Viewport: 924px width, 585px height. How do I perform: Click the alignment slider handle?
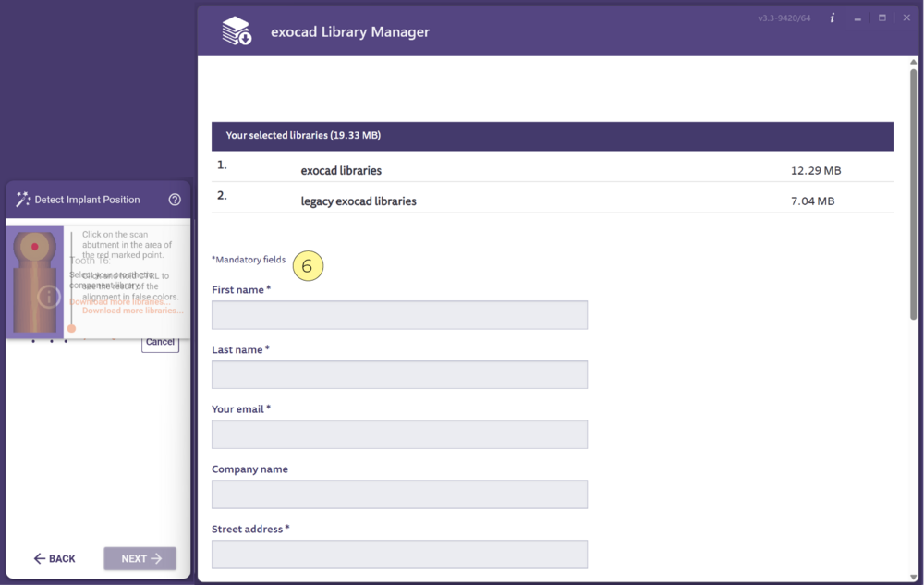(x=71, y=329)
